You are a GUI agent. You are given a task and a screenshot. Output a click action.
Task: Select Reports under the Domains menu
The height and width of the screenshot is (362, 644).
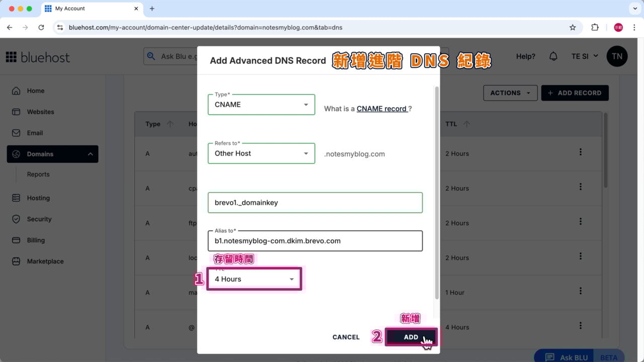point(38,174)
